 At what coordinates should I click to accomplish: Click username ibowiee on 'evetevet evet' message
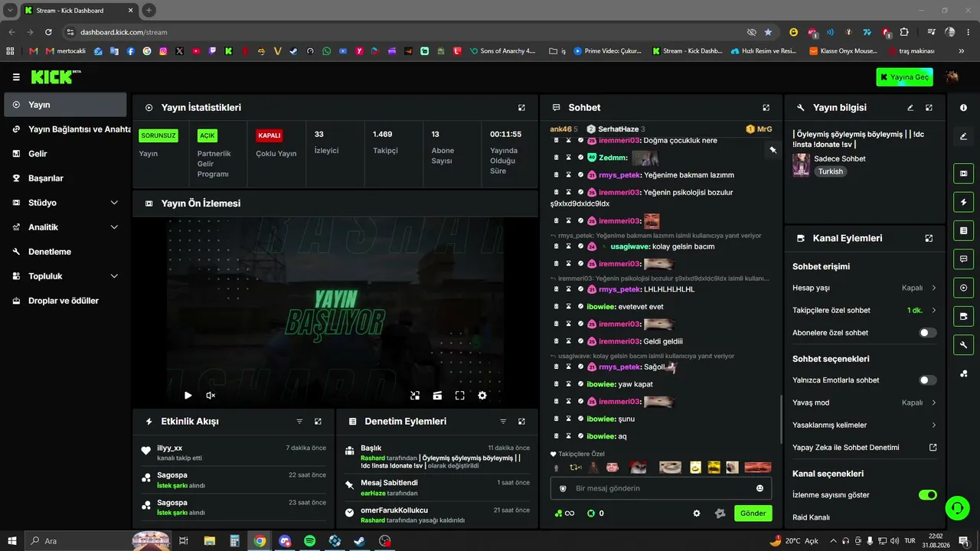point(601,306)
